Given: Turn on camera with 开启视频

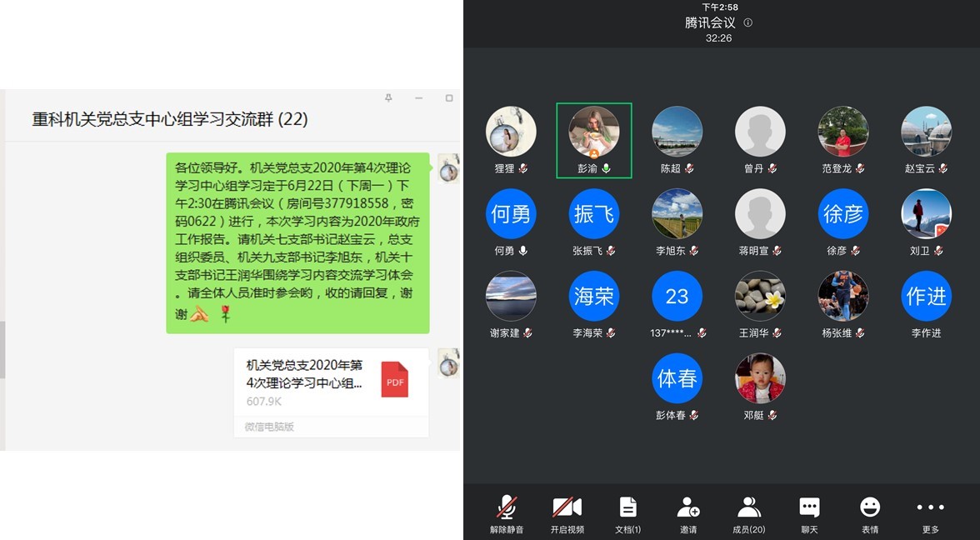Looking at the screenshot, I should tap(567, 514).
